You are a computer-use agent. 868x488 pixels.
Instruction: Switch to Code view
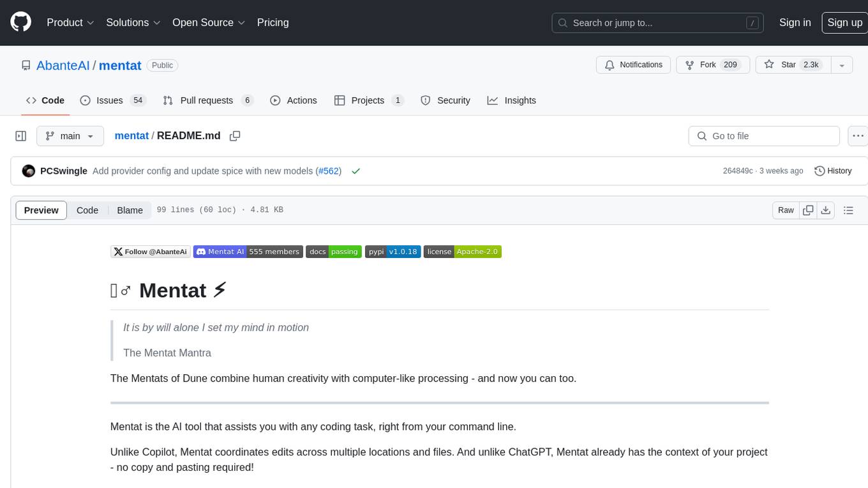87,210
